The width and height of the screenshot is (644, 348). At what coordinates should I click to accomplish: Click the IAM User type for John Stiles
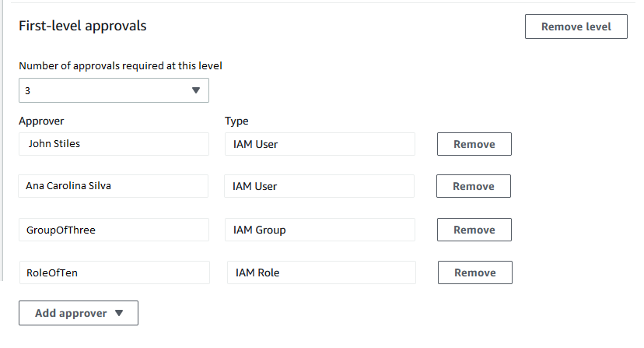pos(320,144)
